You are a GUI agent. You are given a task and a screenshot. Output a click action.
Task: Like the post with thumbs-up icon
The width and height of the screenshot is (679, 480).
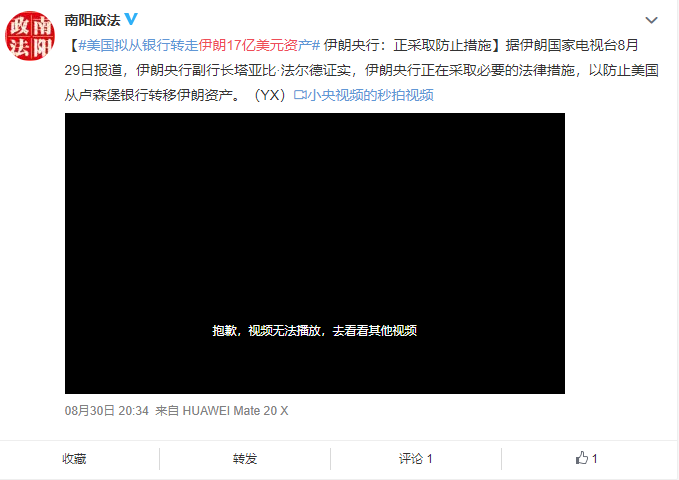pyautogui.click(x=582, y=458)
